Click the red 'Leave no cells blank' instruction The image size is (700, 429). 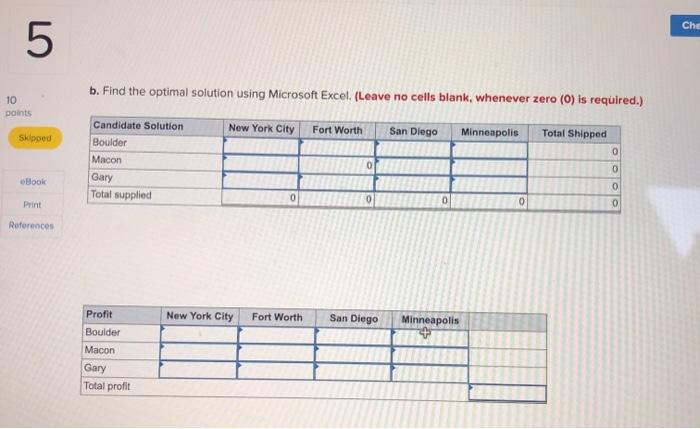pyautogui.click(x=499, y=99)
